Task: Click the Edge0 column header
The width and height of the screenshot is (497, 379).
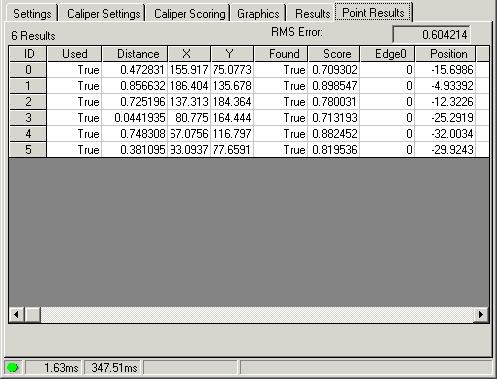Action: [x=388, y=54]
